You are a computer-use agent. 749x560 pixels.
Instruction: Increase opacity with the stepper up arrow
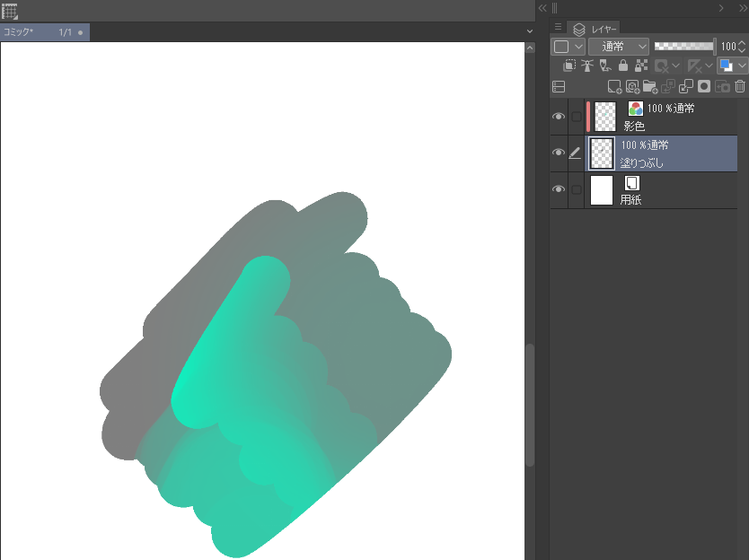[742, 43]
